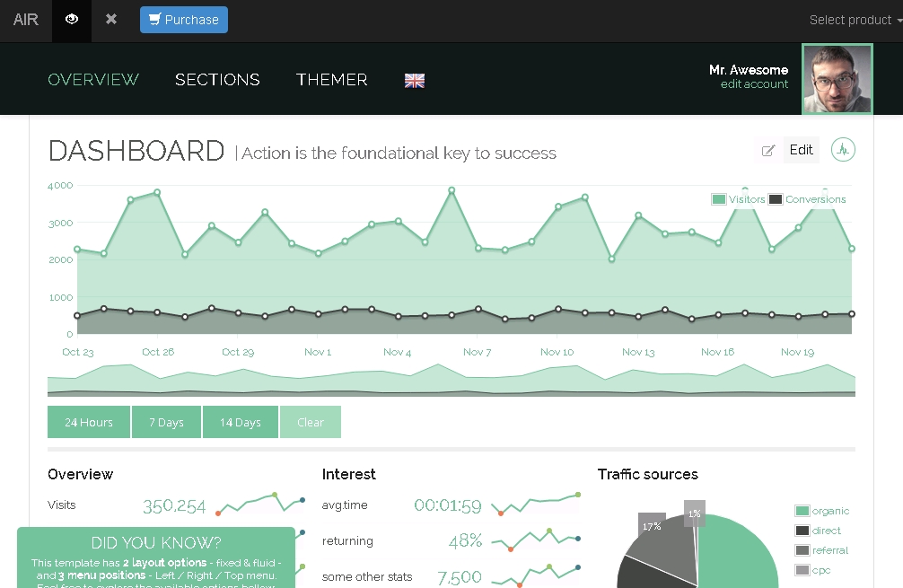The image size is (903, 588).
Task: Click the Mr. Awesome profile avatar
Action: coord(837,80)
